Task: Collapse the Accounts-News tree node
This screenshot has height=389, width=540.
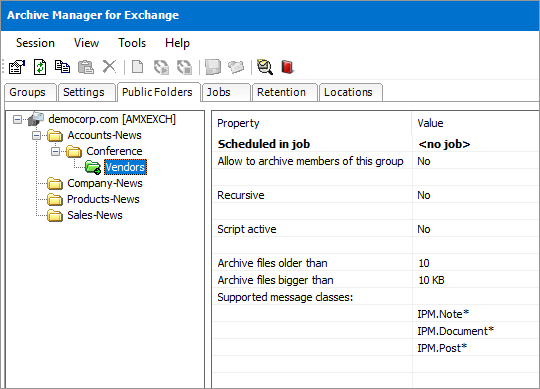Action: (36, 136)
